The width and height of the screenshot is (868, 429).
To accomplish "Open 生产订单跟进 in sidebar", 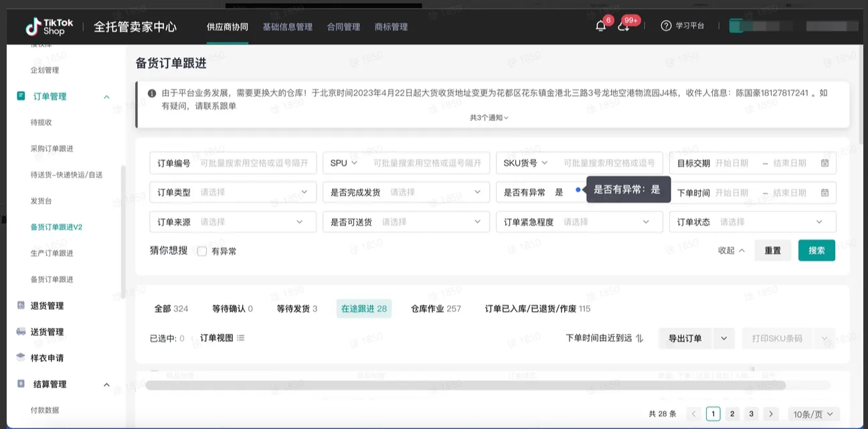I will [x=52, y=253].
